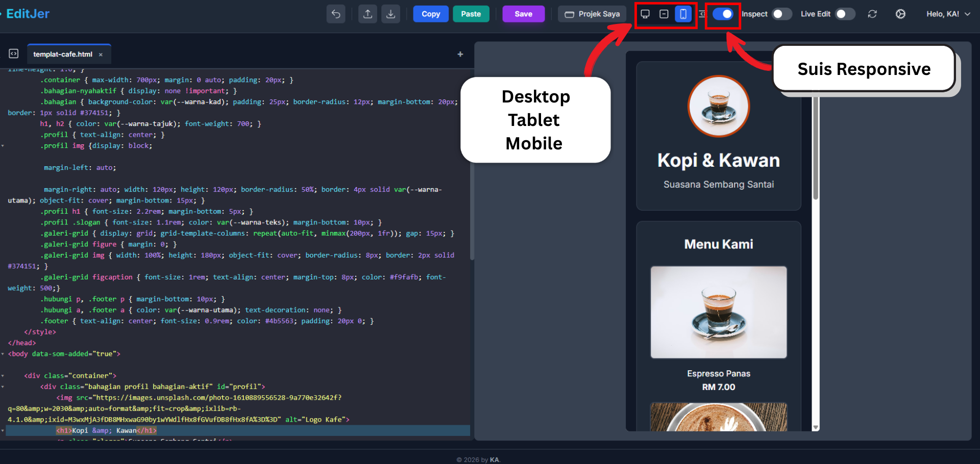Viewport: 980px width, 464px height.
Task: Click the .profil h1 font-size line
Action: coord(146,212)
